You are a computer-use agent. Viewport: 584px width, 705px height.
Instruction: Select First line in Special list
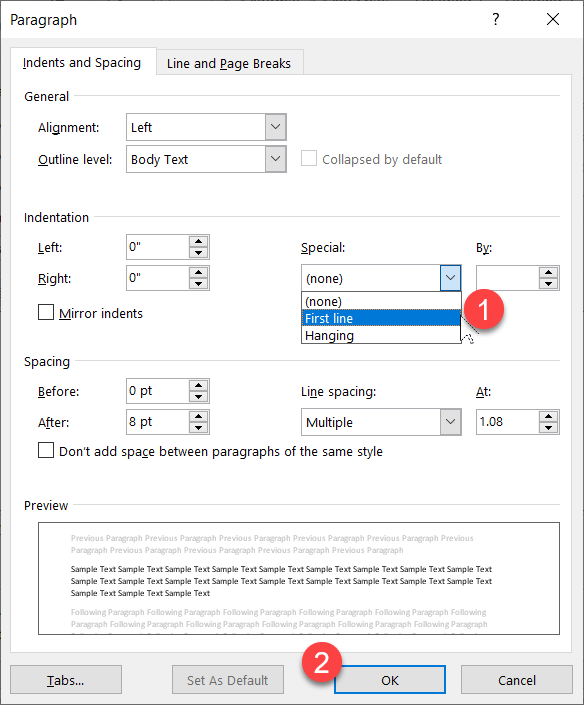point(381,318)
